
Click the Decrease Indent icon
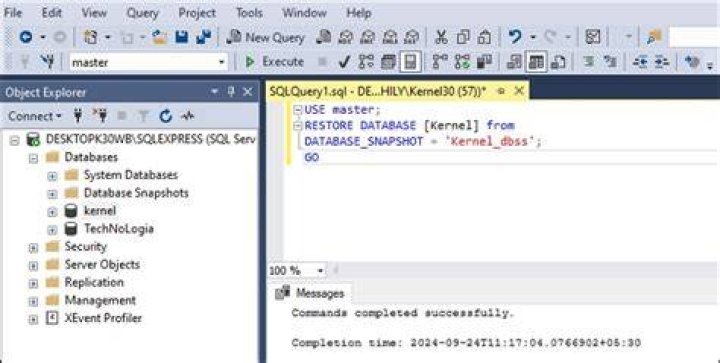click(640, 61)
